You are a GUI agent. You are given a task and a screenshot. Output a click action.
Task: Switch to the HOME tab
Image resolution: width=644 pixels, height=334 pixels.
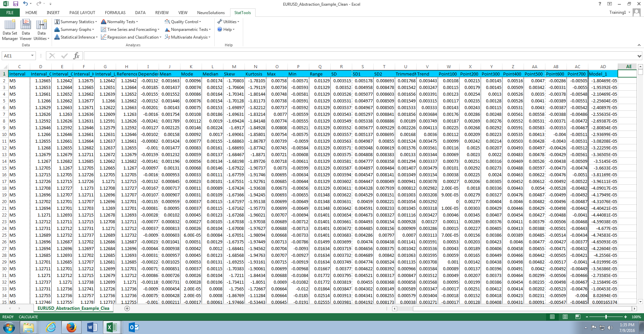click(31, 13)
